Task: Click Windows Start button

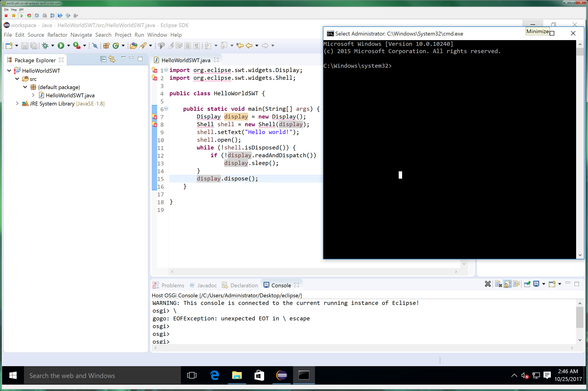Action: coord(13,375)
